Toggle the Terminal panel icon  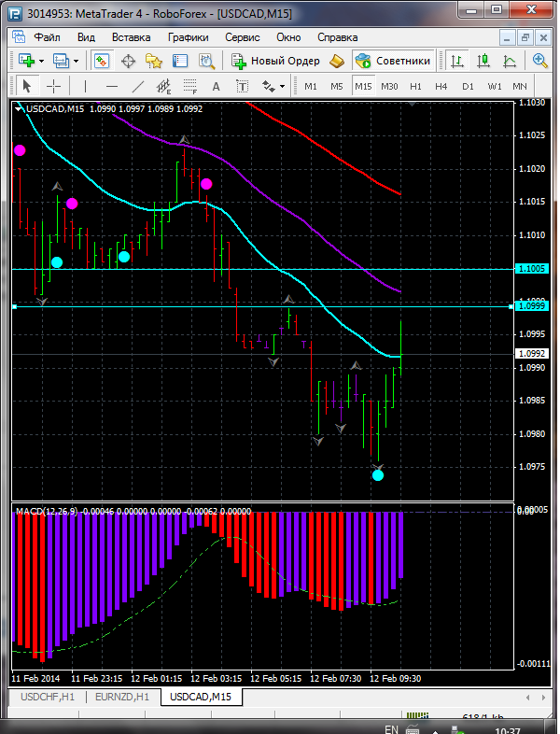point(180,61)
